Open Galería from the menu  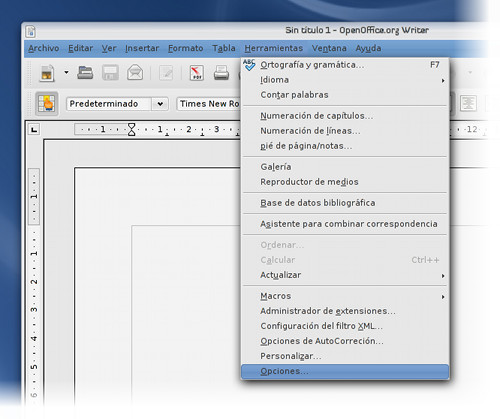click(345, 167)
